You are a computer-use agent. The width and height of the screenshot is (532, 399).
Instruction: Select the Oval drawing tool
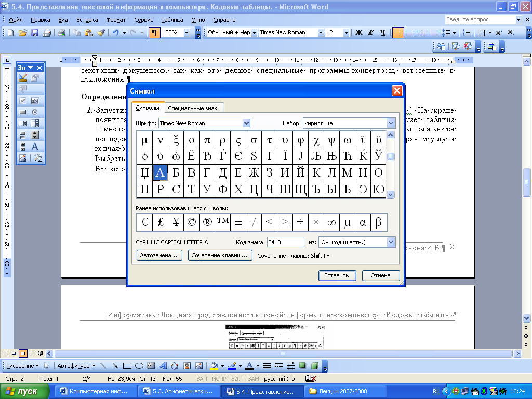[139, 366]
